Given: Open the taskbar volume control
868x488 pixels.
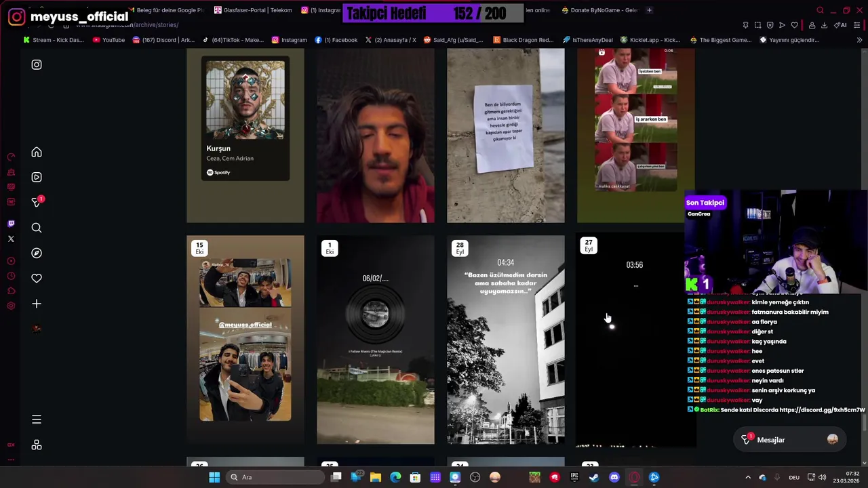Looking at the screenshot, I should pos(823,477).
